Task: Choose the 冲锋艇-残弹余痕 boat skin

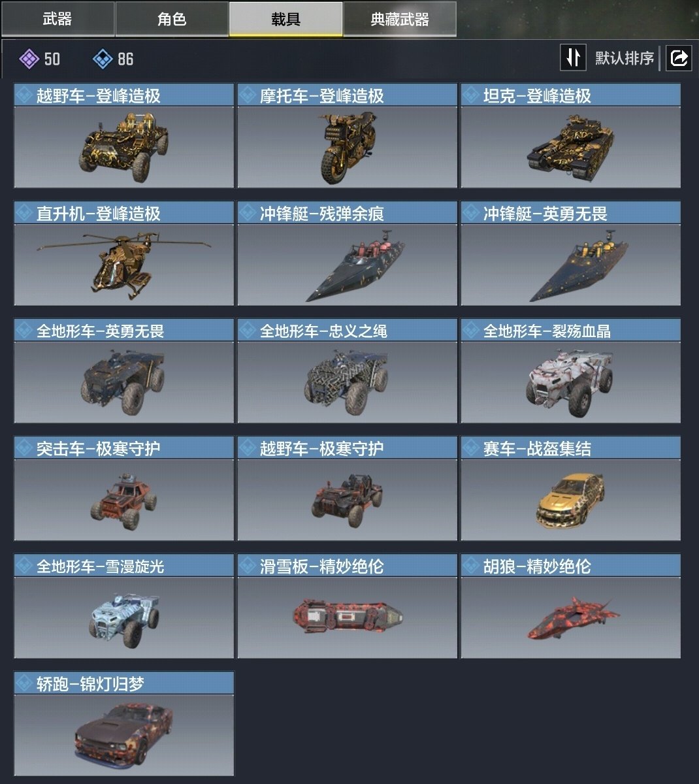Action: click(x=348, y=253)
